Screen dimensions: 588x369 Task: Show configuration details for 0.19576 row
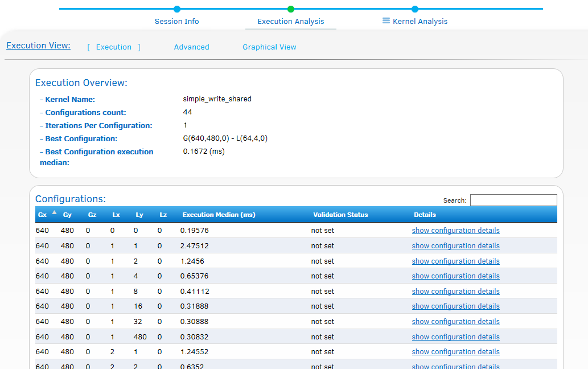pyautogui.click(x=455, y=231)
